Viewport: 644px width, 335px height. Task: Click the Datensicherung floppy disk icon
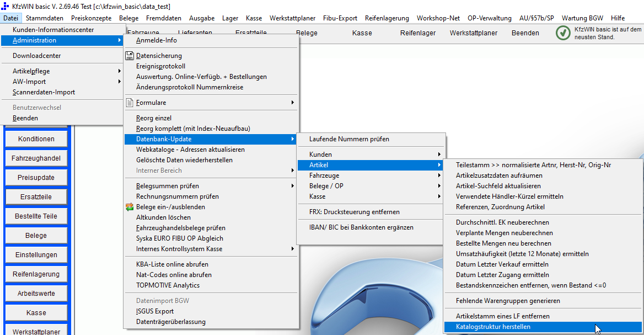tap(130, 56)
